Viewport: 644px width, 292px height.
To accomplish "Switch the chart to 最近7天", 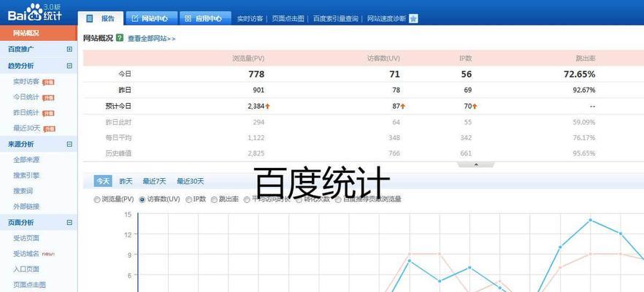I will (155, 181).
